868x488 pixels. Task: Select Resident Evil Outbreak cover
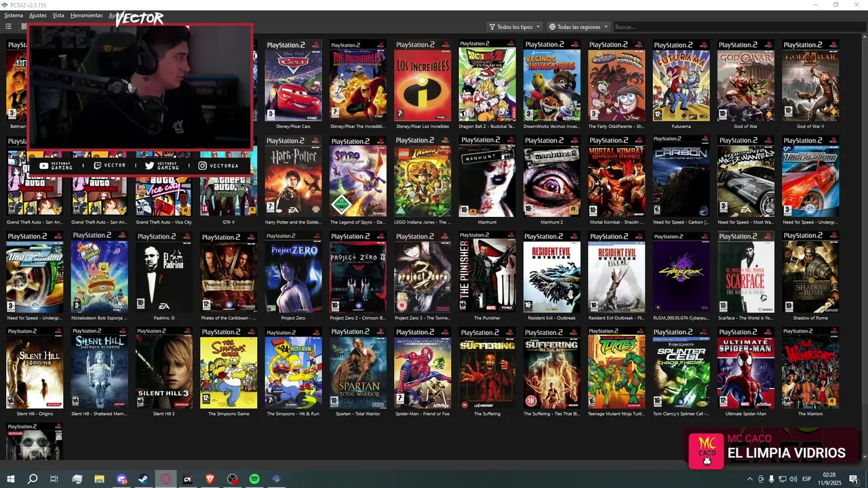coord(551,272)
